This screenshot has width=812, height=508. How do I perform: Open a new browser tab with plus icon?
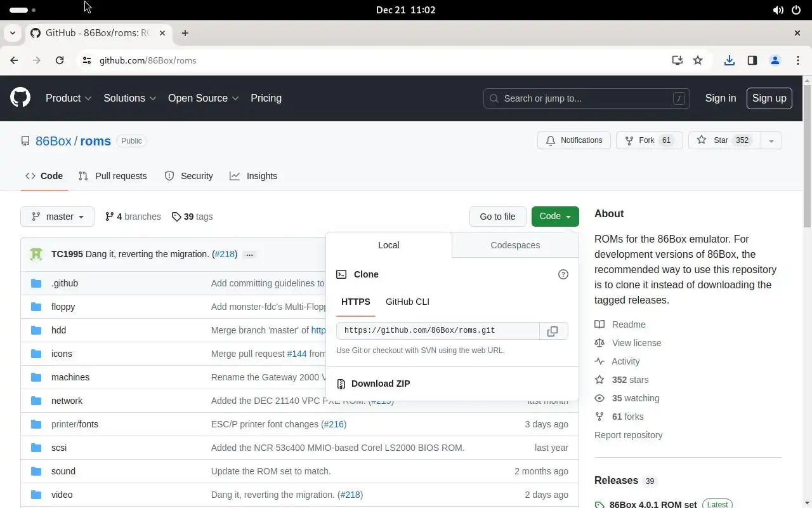185,33
